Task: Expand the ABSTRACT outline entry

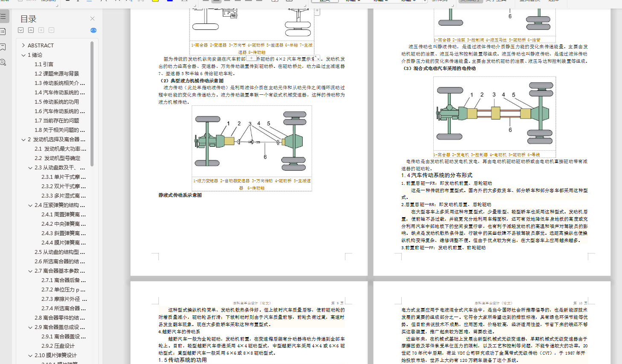Action: coord(23,45)
